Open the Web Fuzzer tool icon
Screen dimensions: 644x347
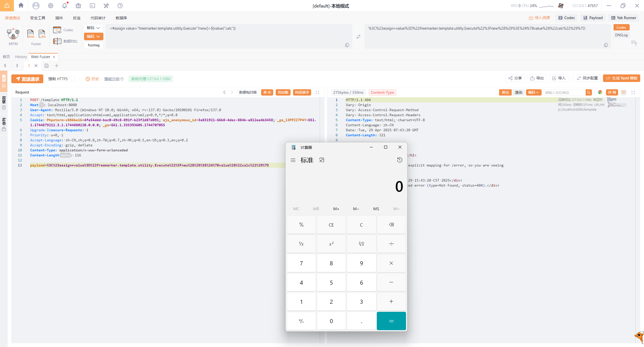[x=31, y=34]
